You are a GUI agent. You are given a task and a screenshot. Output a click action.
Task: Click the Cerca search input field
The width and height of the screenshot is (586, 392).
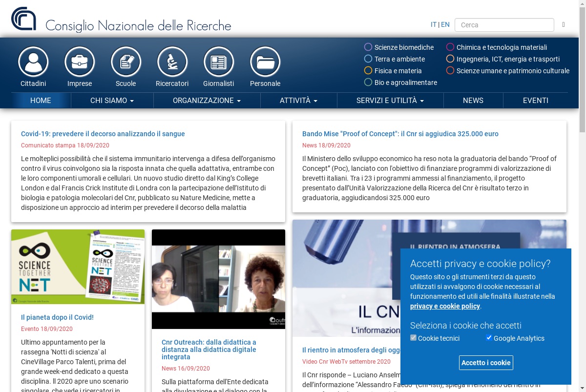tap(504, 25)
